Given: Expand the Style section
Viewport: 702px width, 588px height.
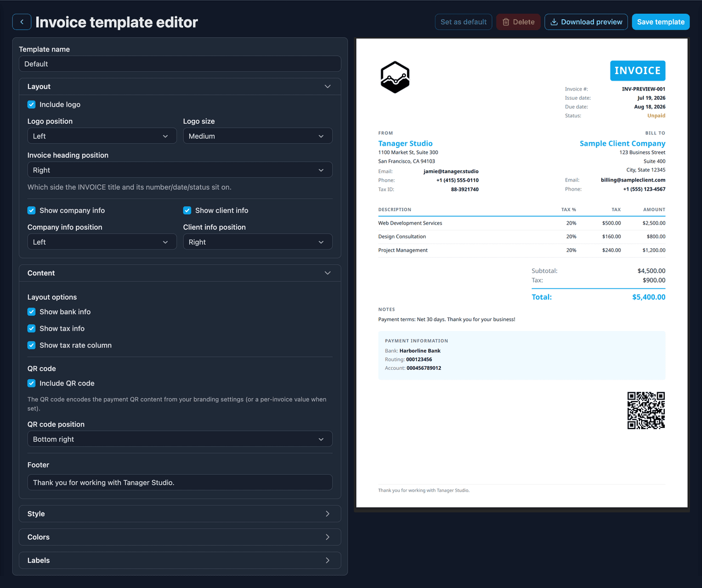Looking at the screenshot, I should click(180, 514).
